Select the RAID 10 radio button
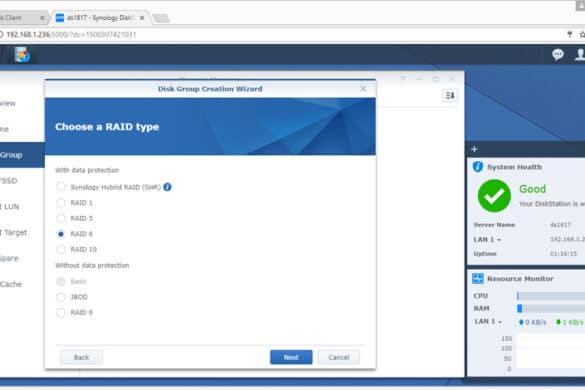This screenshot has width=585, height=390. pyautogui.click(x=61, y=249)
